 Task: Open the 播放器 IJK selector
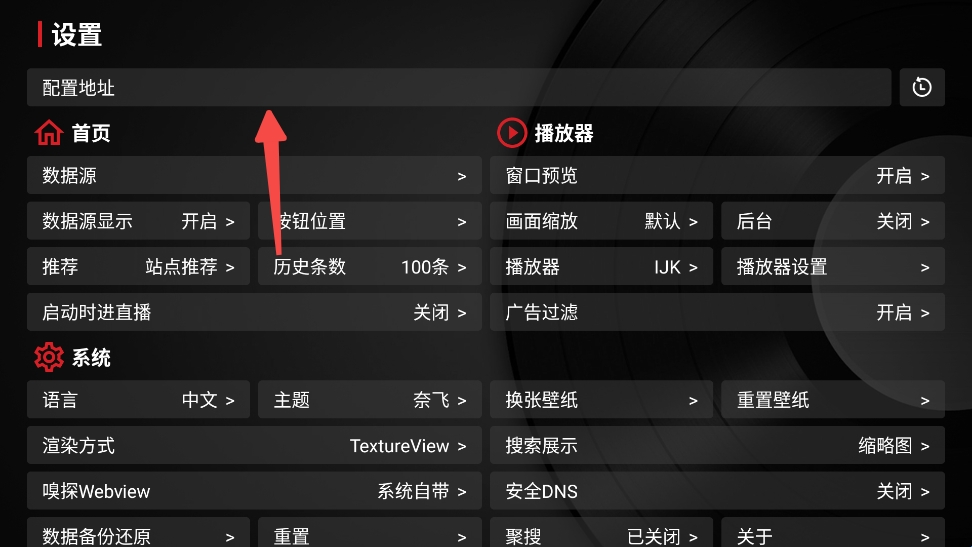click(601, 267)
